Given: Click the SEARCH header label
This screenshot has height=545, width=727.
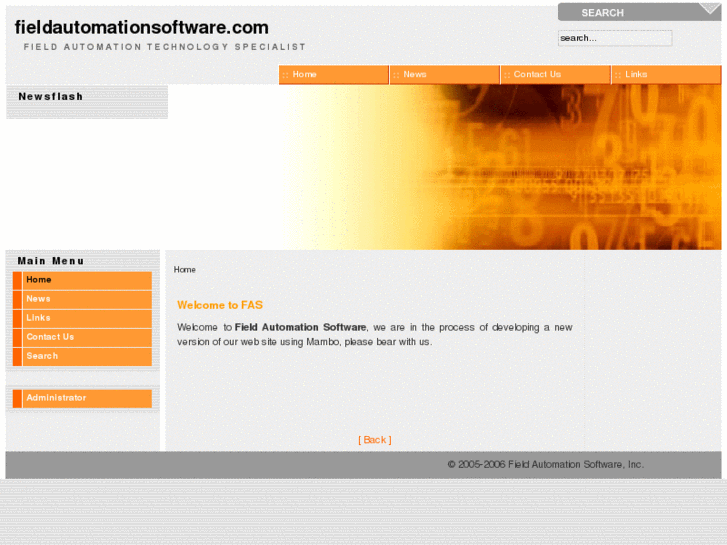Looking at the screenshot, I should [602, 13].
